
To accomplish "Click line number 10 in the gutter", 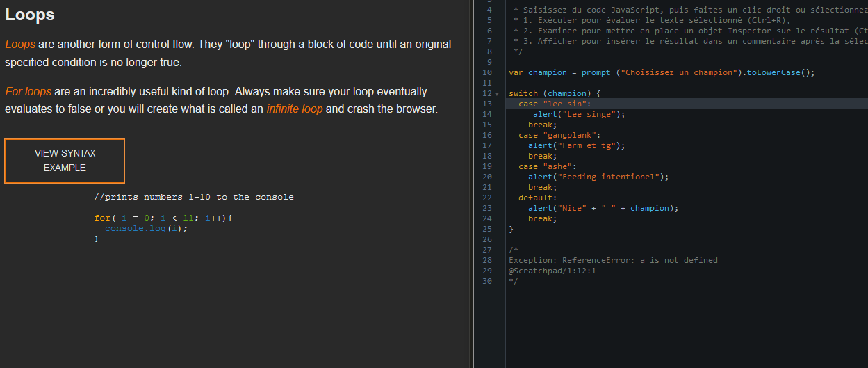I will 487,72.
